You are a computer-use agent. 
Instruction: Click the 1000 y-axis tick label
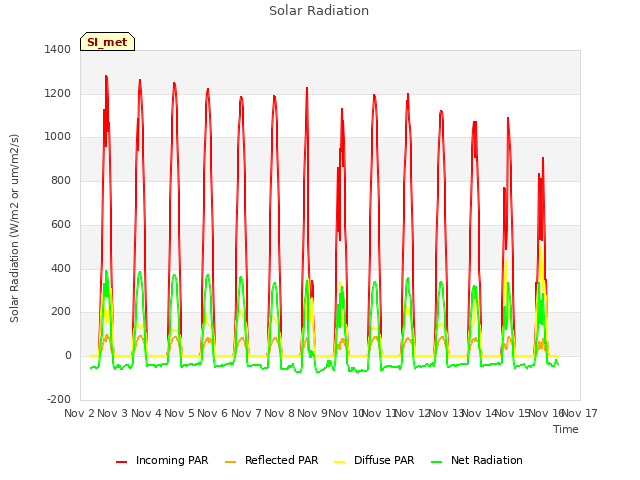(x=58, y=137)
